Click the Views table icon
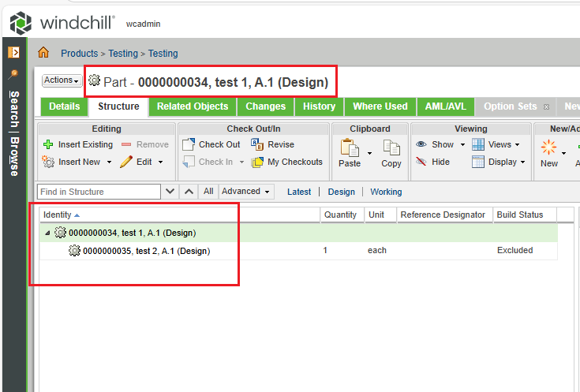Image resolution: width=580 pixels, height=392 pixels. [x=478, y=144]
